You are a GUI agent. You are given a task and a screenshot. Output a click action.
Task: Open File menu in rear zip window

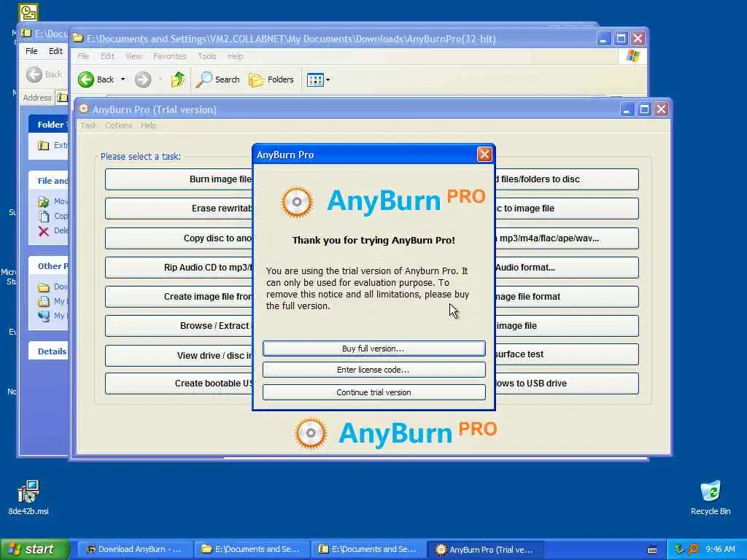(x=31, y=51)
